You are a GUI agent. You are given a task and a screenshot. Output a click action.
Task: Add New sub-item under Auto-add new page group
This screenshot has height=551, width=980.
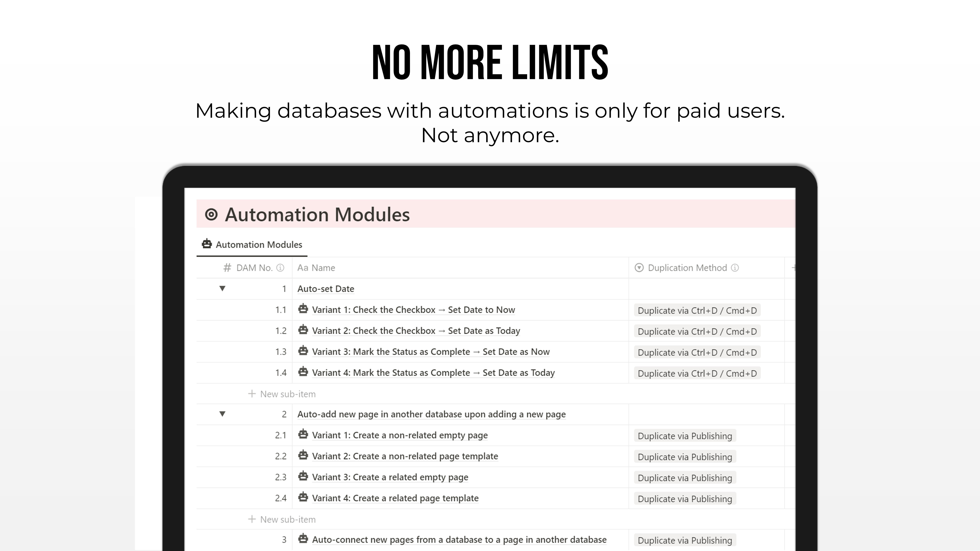282,519
